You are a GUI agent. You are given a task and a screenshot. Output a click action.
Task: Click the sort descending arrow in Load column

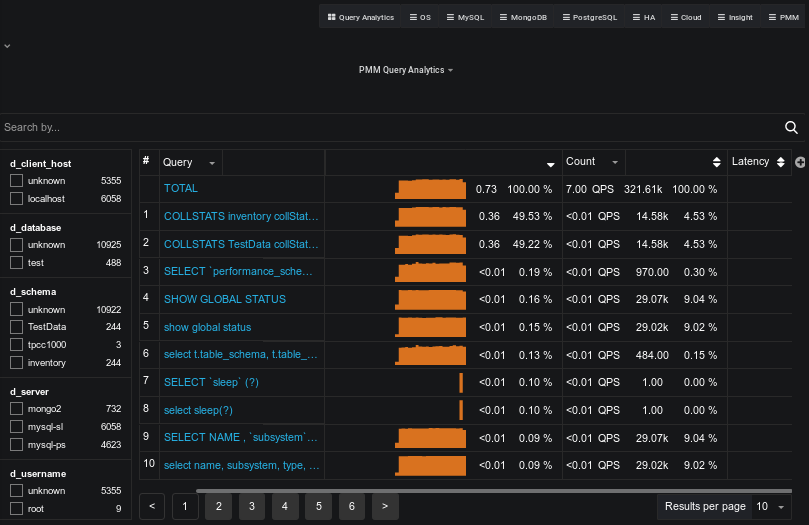(x=550, y=164)
